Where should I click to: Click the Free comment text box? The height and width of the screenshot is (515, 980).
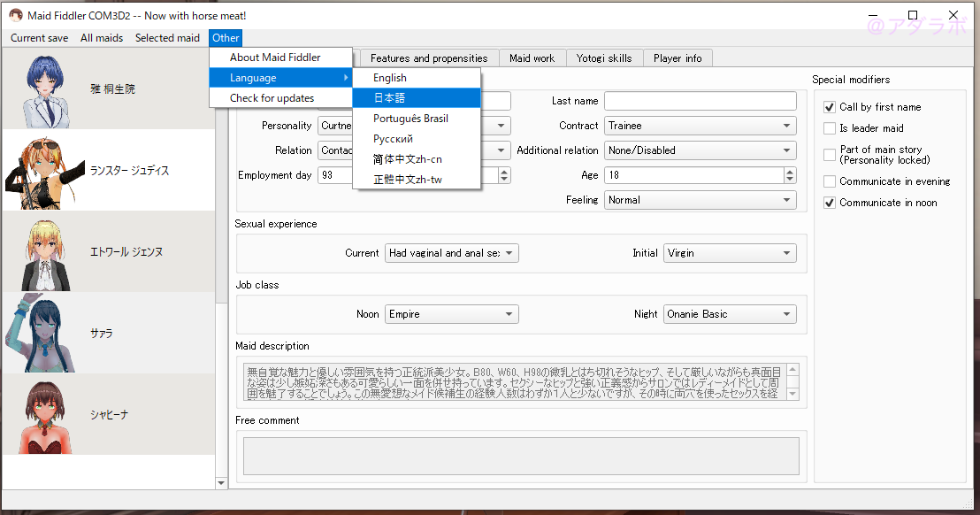(x=521, y=456)
